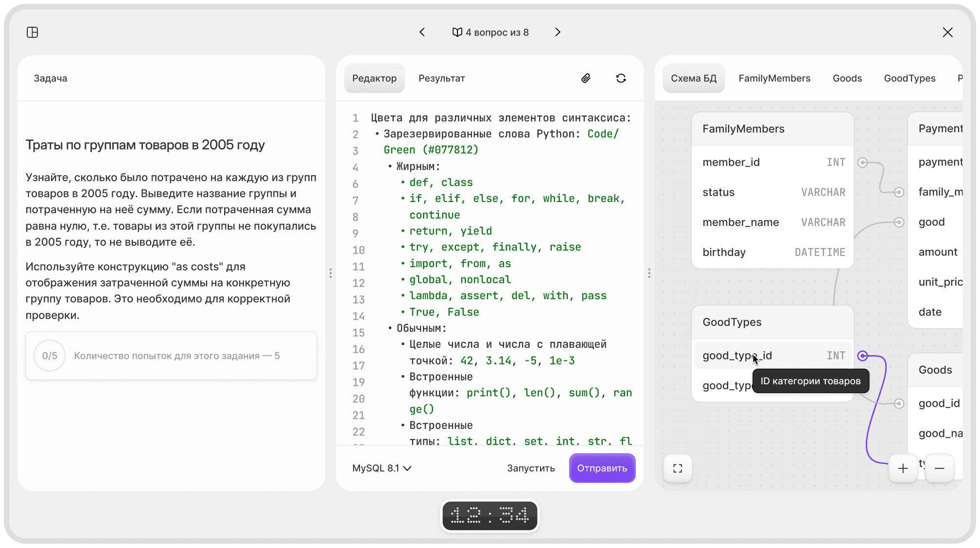Click the 0/5 attempts counter circle
The image size is (980, 548).
pos(50,356)
